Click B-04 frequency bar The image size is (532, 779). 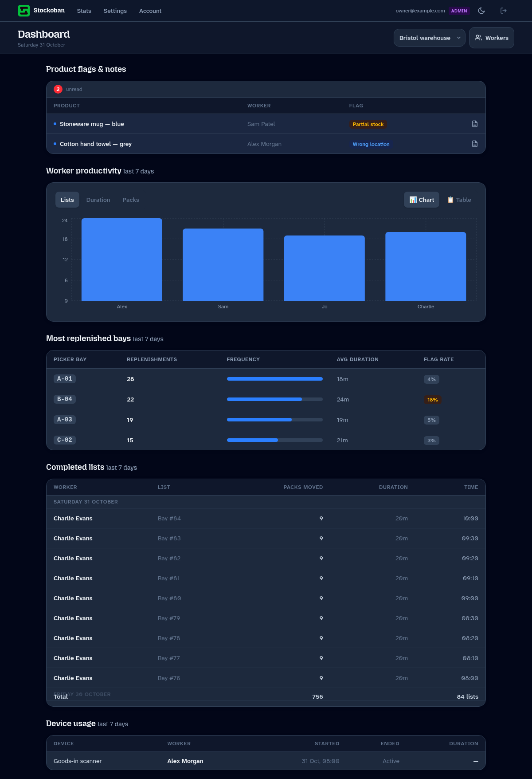(275, 399)
